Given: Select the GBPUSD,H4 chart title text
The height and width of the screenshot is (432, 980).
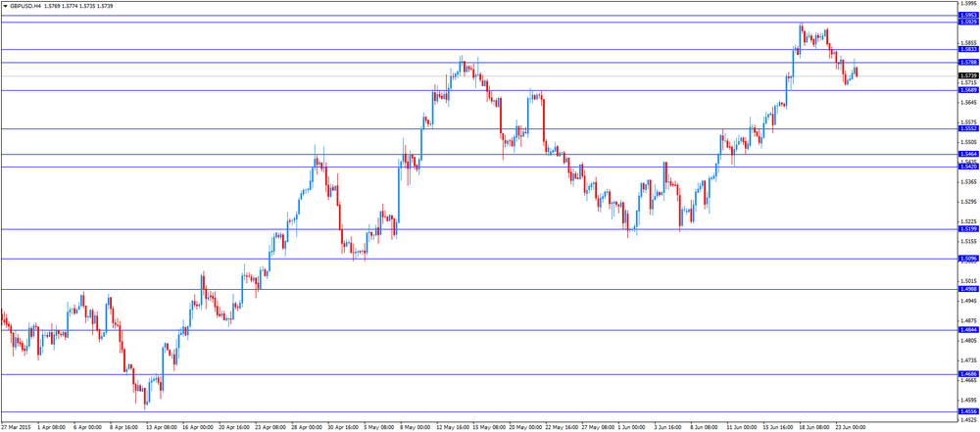Looking at the screenshot, I should tap(24, 6).
